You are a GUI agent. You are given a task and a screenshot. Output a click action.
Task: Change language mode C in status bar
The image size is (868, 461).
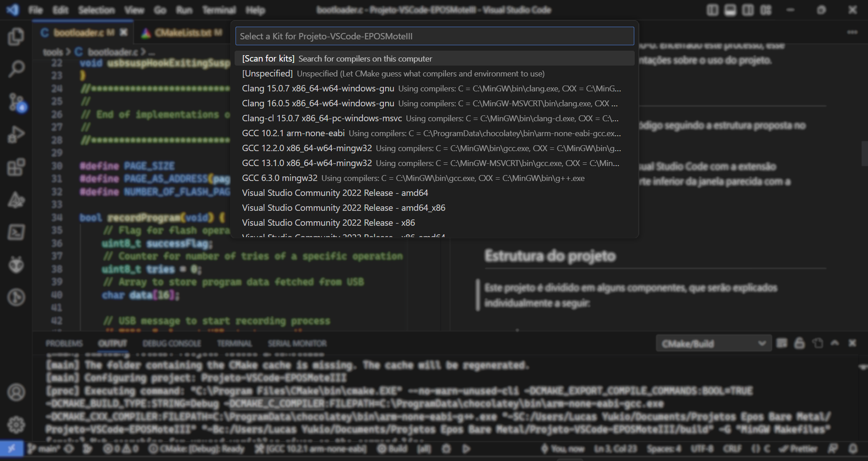[761, 449]
